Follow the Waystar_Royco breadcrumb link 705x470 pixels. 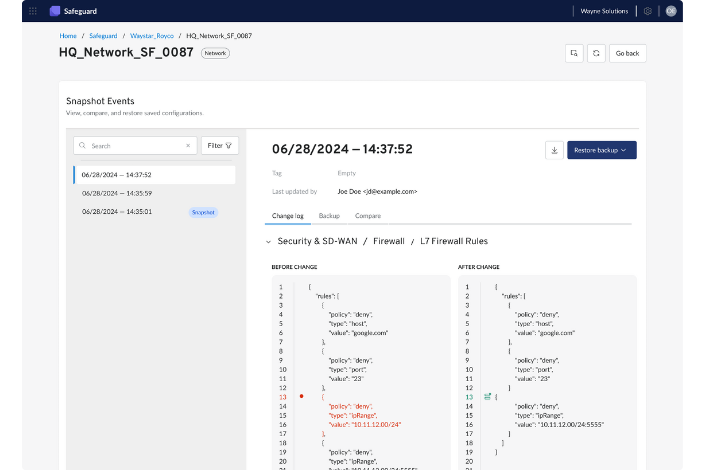(x=152, y=36)
